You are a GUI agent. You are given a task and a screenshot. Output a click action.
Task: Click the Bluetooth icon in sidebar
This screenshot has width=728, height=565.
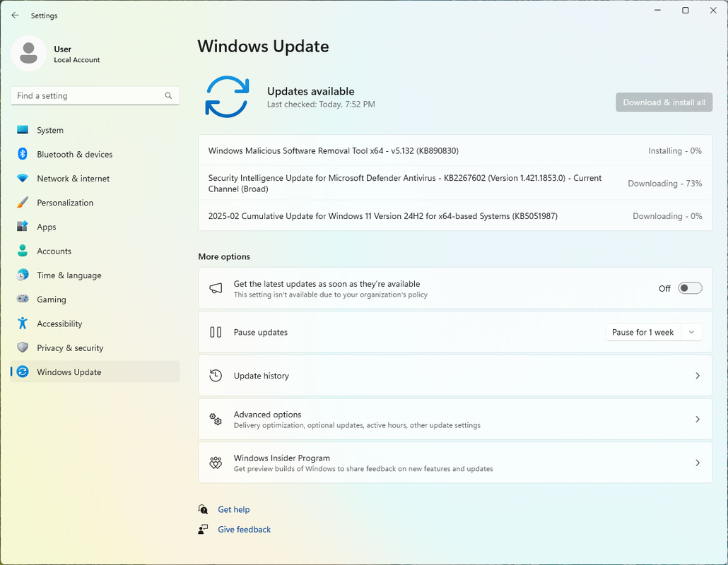23,154
